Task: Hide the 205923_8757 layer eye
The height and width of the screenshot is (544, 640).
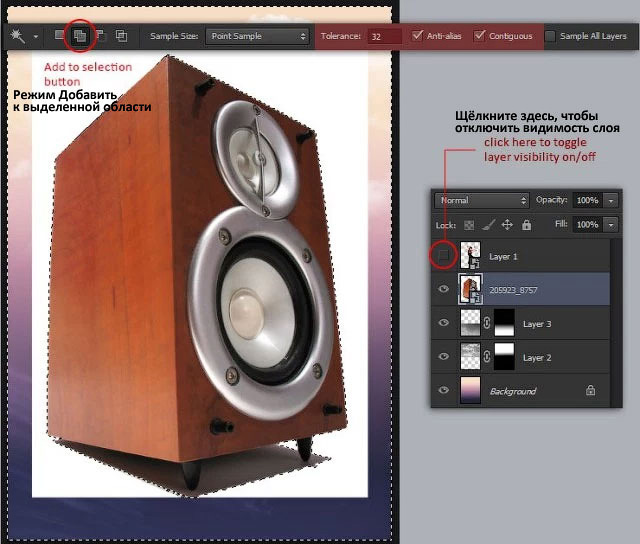Action: 444,289
